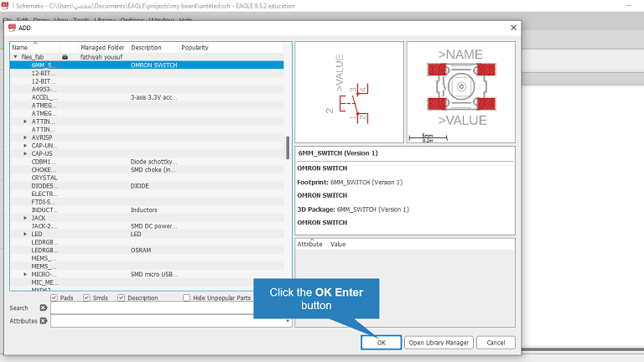644x362 pixels.
Task: Select the FTDI-S... device row
Action: [147, 202]
